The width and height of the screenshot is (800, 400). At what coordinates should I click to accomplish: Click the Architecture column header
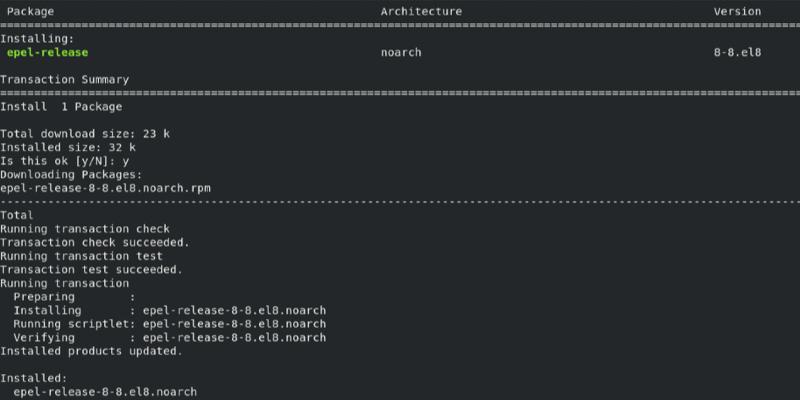point(421,11)
